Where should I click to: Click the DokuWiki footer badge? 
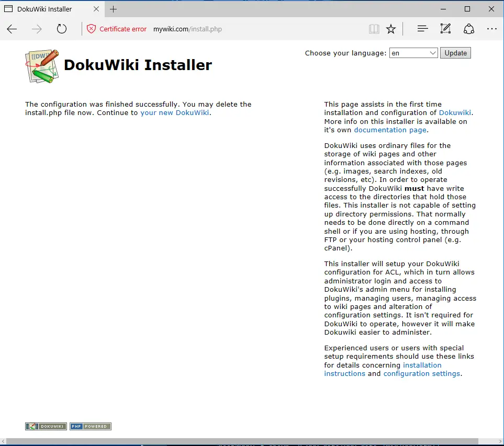(46, 426)
